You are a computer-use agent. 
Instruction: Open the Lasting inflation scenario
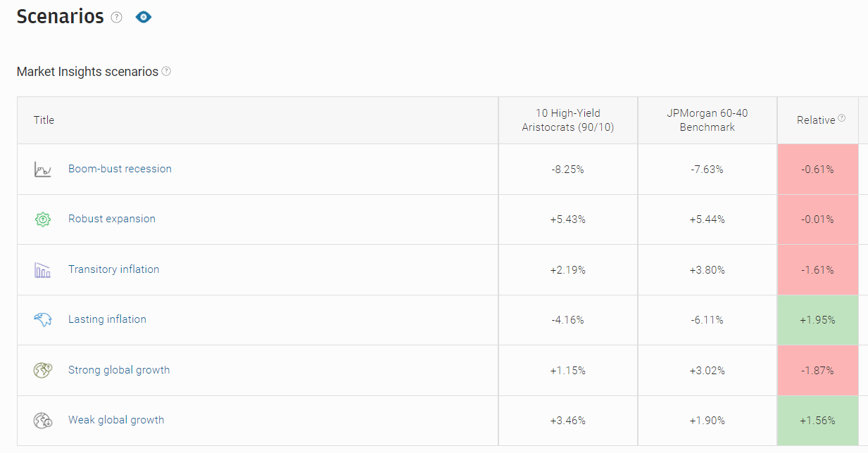107,319
